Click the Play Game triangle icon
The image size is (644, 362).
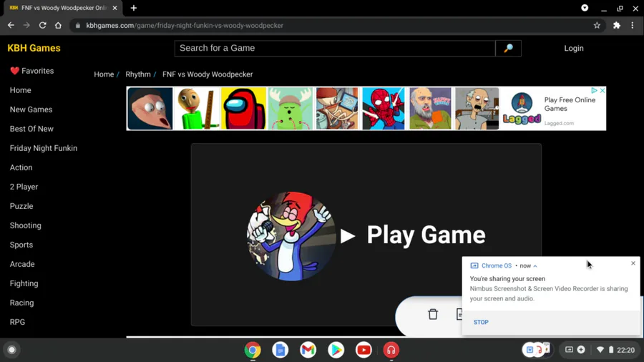point(348,236)
